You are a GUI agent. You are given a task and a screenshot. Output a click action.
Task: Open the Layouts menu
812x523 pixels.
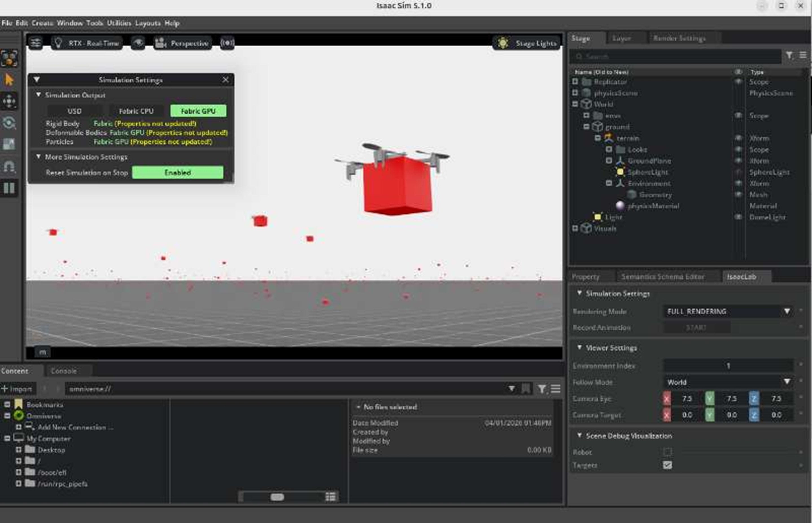tap(148, 23)
